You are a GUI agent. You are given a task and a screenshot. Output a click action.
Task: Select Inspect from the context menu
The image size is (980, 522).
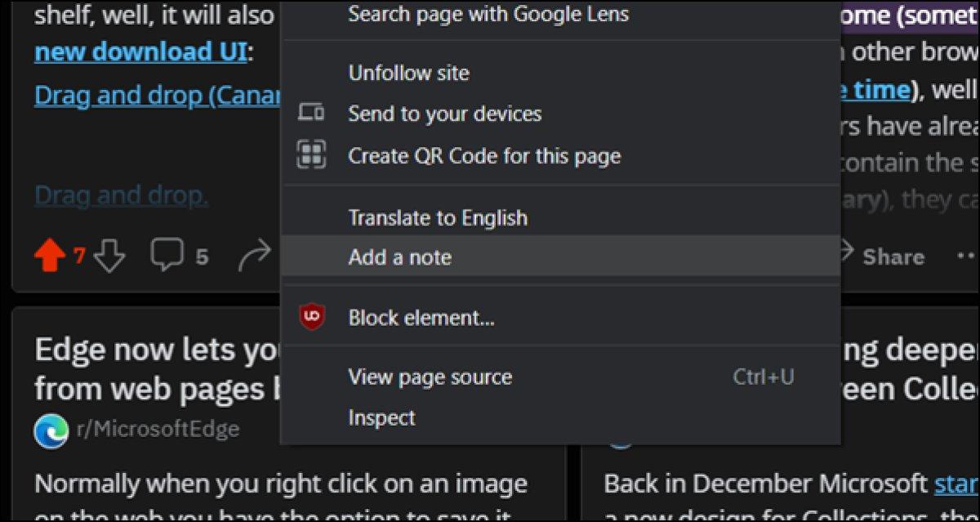(381, 418)
